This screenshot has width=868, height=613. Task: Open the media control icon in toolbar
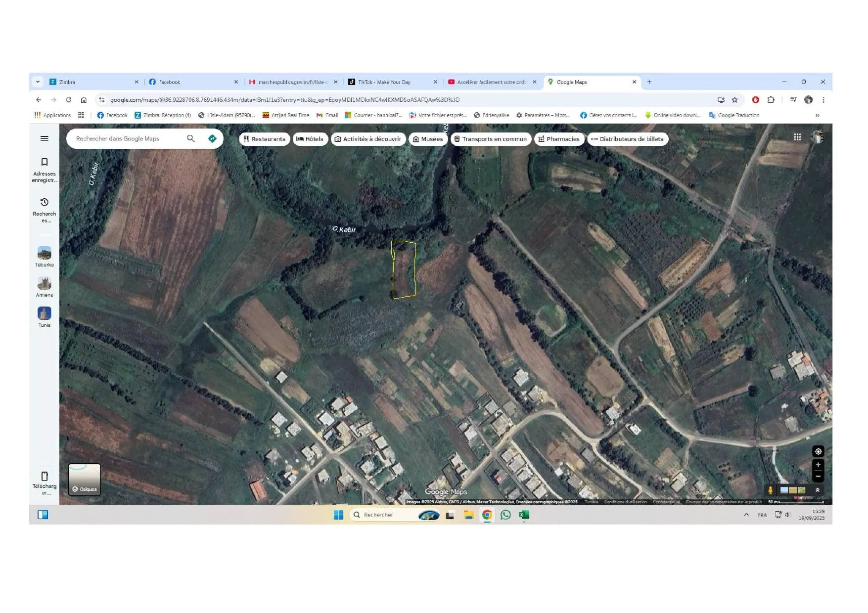(793, 100)
